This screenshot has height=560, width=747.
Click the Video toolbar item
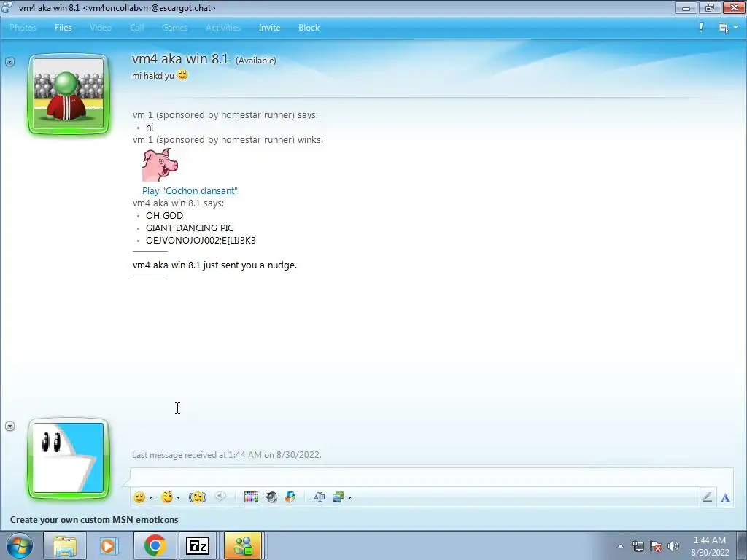[101, 28]
